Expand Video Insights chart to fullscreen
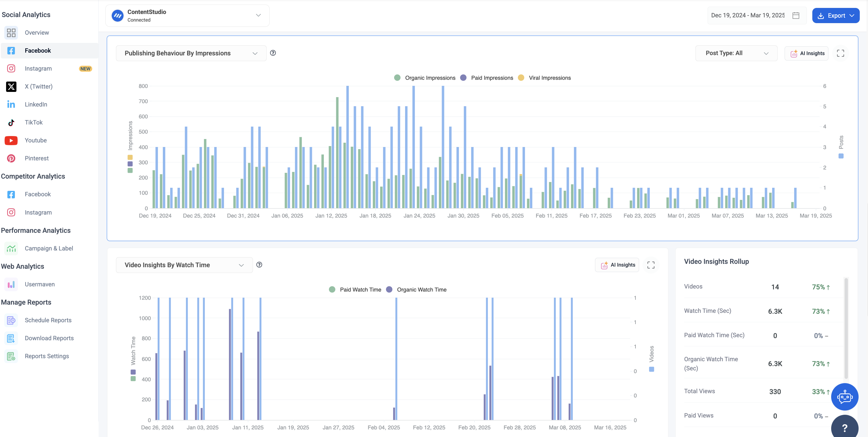 651,265
